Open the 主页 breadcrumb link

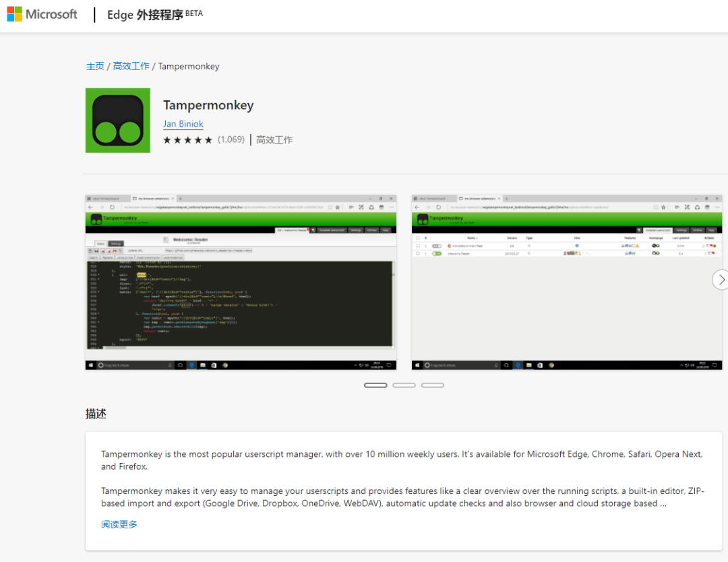point(95,66)
